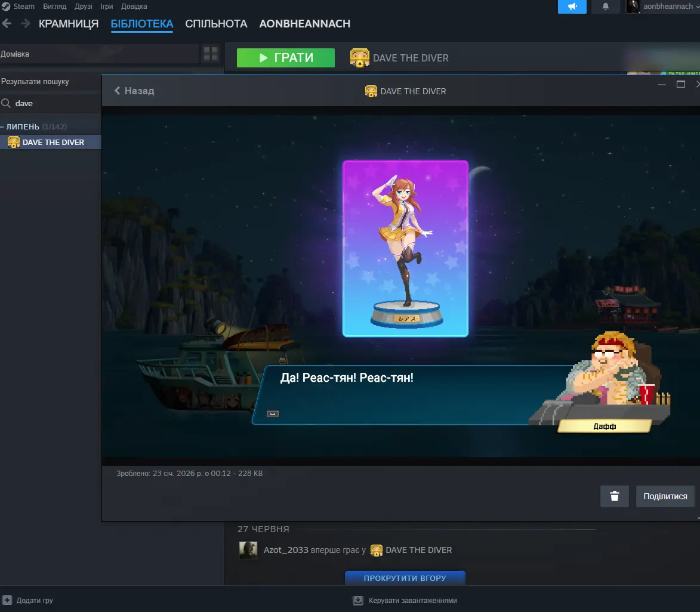This screenshot has height=612, width=700.
Task: Click Додати гру at the bottom
Action: 35,601
